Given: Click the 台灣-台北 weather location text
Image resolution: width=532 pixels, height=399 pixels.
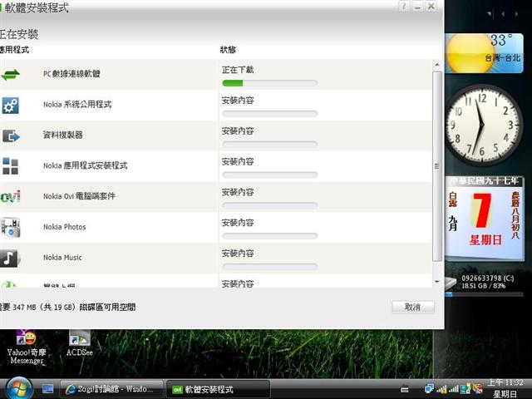Looking at the screenshot, I should click(x=502, y=58).
